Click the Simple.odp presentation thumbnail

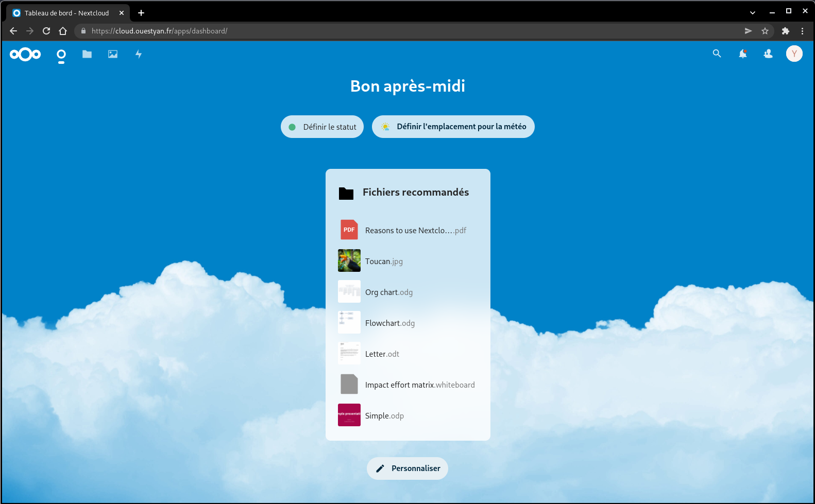tap(349, 415)
